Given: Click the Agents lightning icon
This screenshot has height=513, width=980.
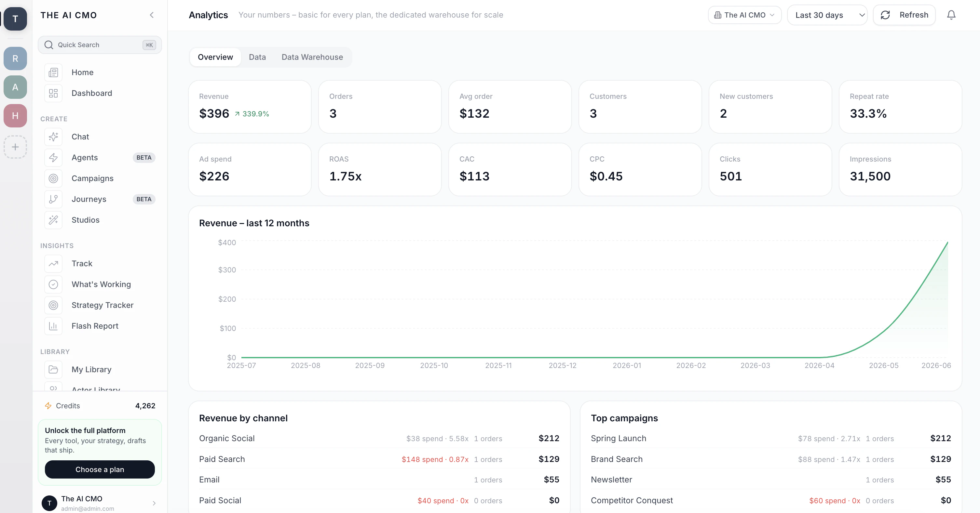Looking at the screenshot, I should click(x=53, y=157).
